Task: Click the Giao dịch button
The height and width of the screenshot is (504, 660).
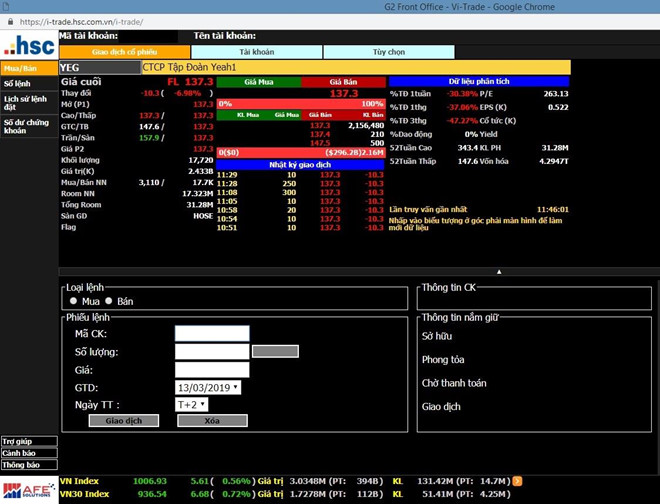Action: click(x=124, y=421)
